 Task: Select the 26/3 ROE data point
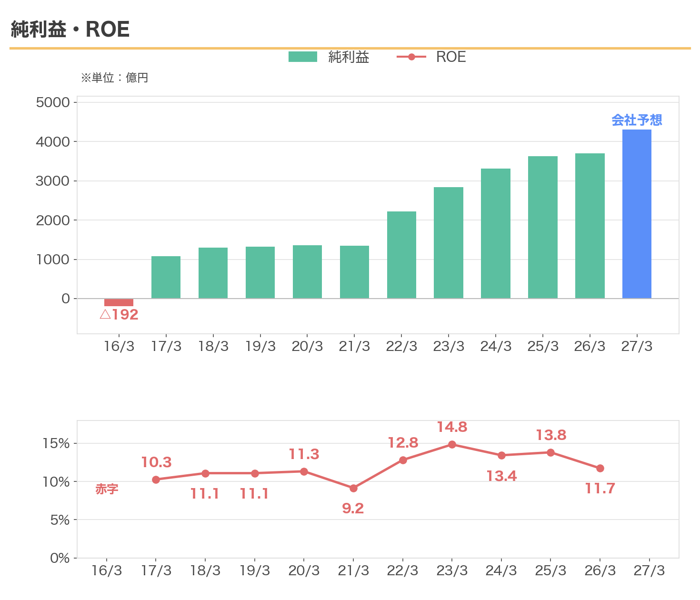600,468
